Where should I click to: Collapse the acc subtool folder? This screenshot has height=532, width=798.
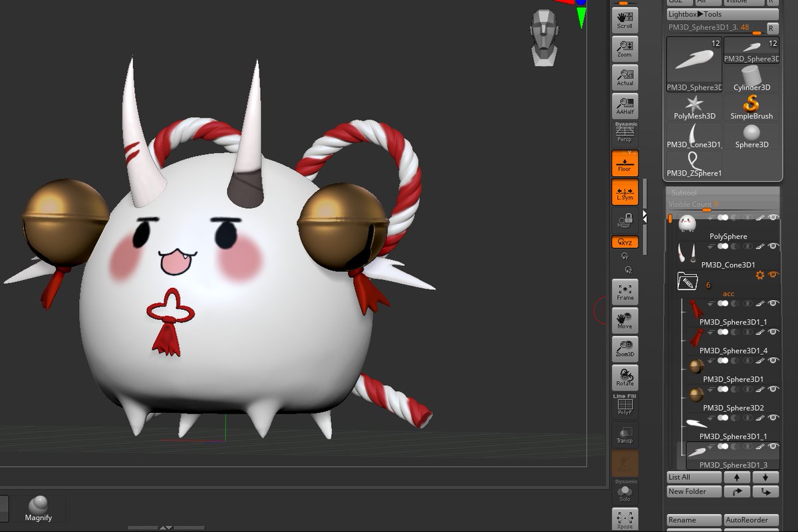(x=687, y=282)
